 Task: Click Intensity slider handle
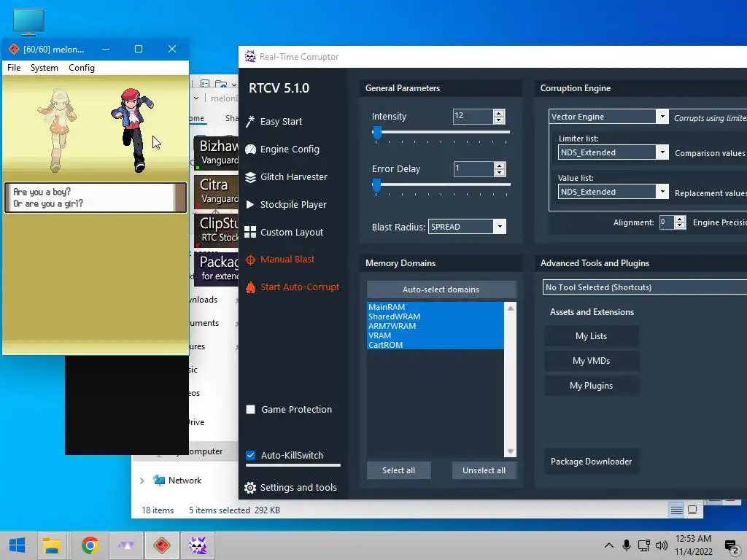[377, 133]
